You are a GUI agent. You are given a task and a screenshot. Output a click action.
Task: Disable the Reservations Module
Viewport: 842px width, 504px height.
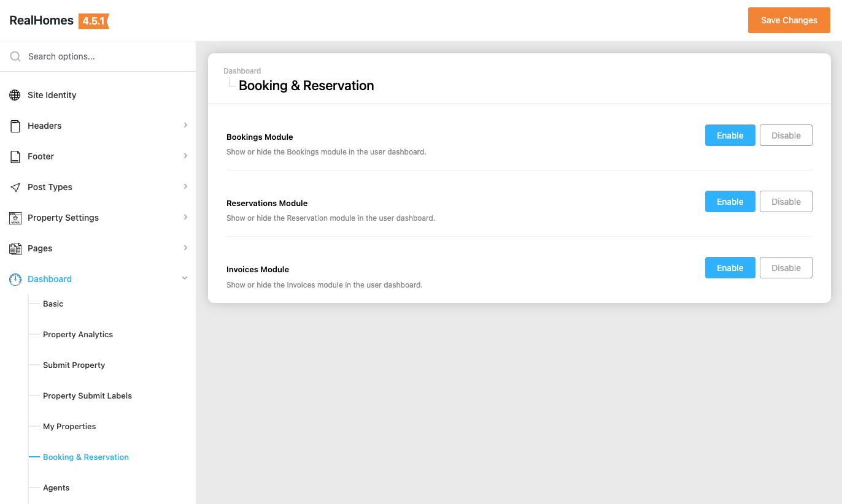[786, 202]
